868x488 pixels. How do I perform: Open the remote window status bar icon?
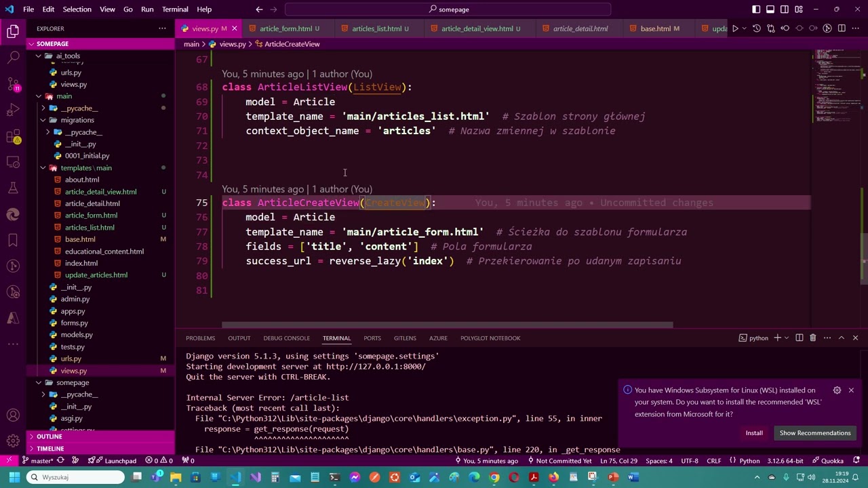tap(9, 461)
